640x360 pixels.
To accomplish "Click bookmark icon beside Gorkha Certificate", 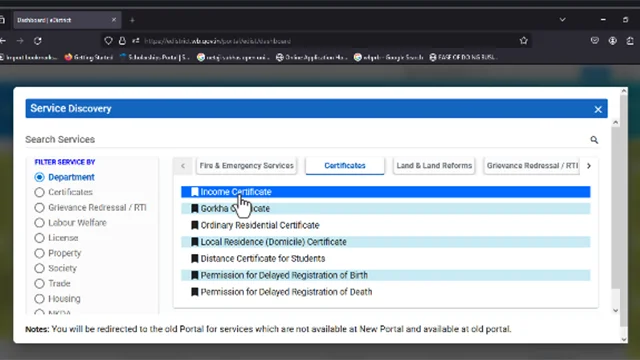I will coord(195,209).
